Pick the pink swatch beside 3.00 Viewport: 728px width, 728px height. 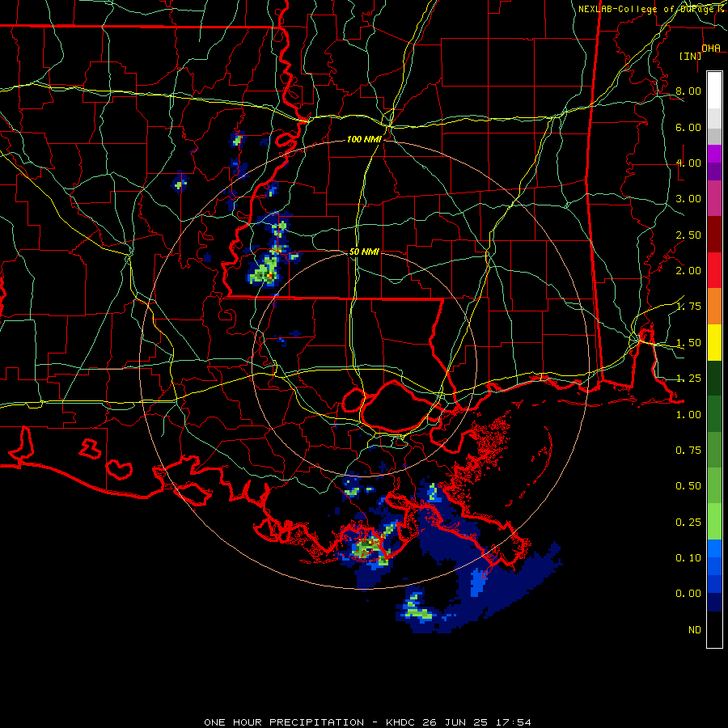(x=714, y=198)
